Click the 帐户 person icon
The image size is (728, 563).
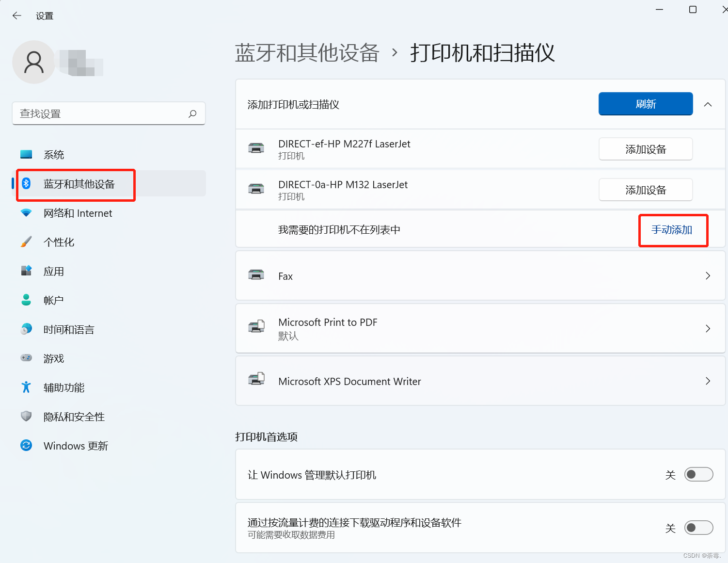pyautogui.click(x=26, y=300)
